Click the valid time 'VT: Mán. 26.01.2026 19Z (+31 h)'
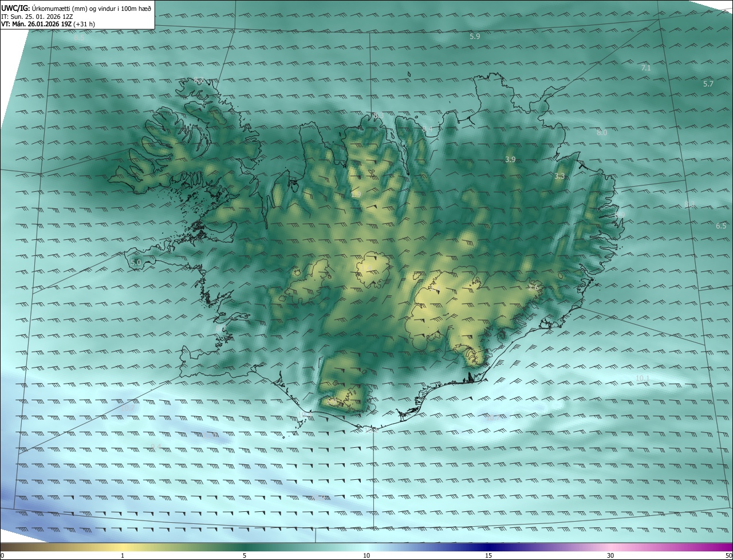Viewport: 733px width, 560px height. (x=48, y=24)
